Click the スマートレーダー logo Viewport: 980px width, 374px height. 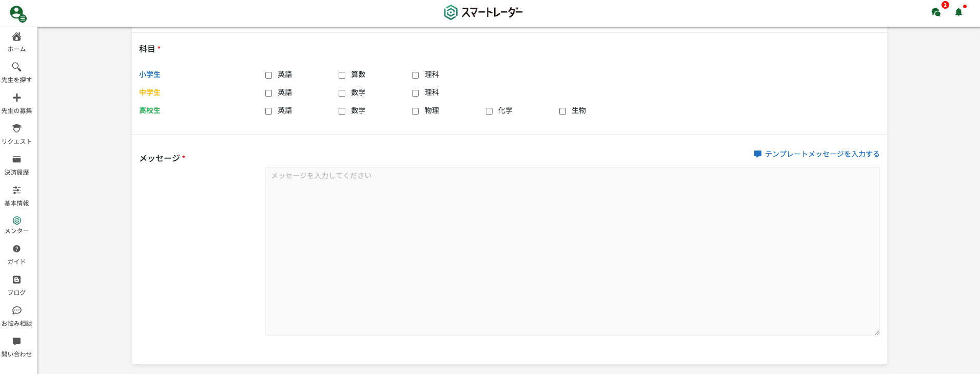(483, 12)
